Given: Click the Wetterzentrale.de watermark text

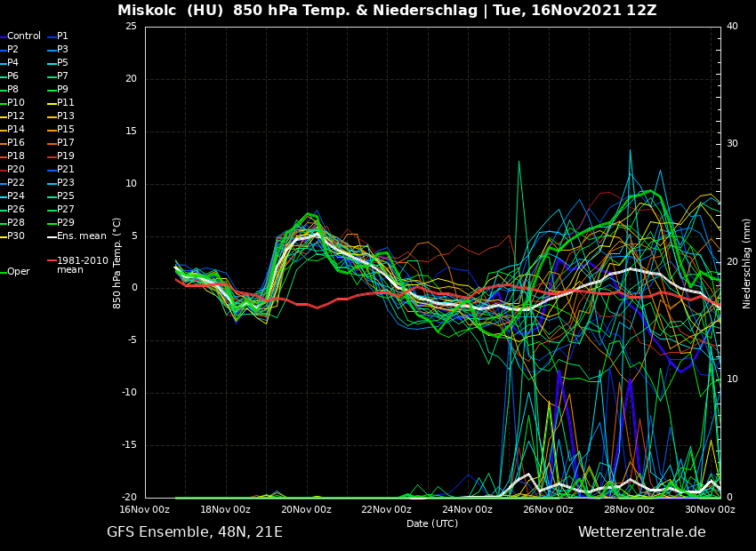Looking at the screenshot, I should (641, 532).
